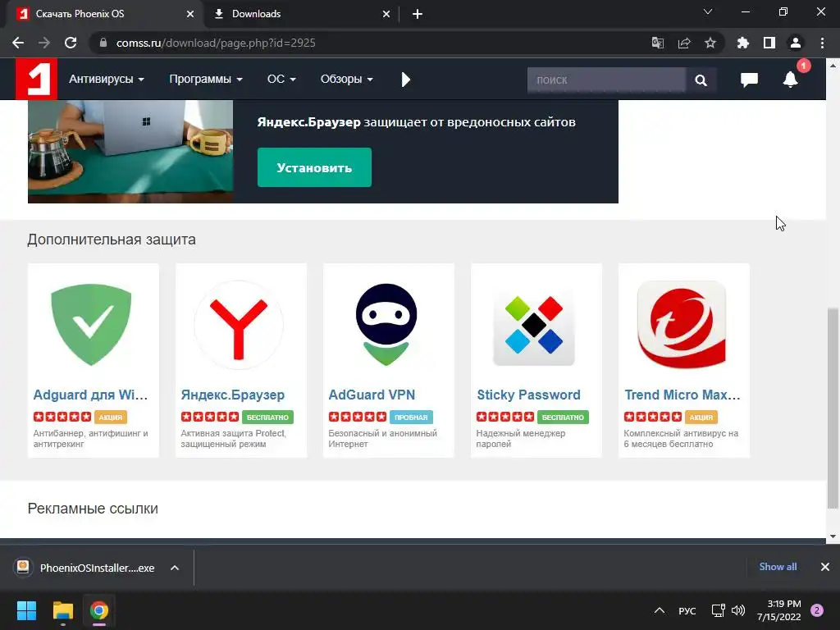
Task: Open the Chrome extensions puzzle icon
Action: coord(743,43)
